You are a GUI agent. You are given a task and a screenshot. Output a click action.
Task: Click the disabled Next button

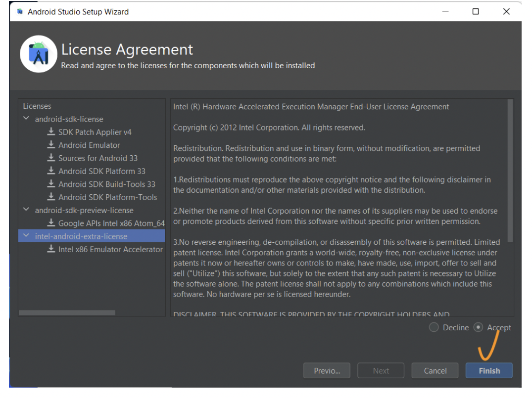point(381,370)
